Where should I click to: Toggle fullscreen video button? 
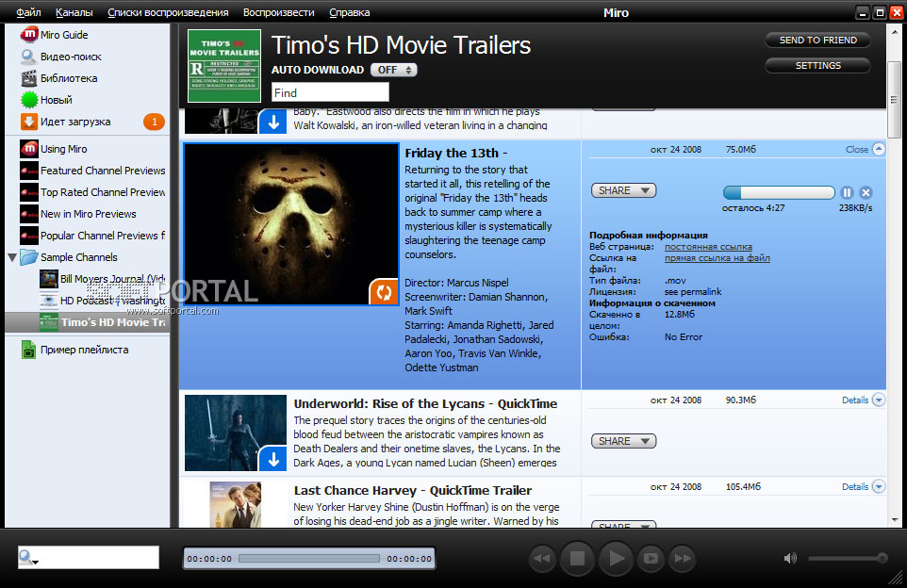651,559
